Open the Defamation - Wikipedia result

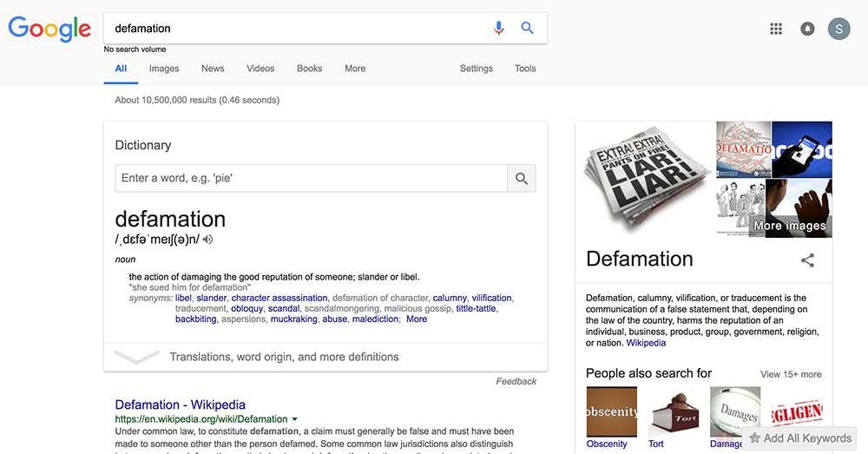pos(180,405)
